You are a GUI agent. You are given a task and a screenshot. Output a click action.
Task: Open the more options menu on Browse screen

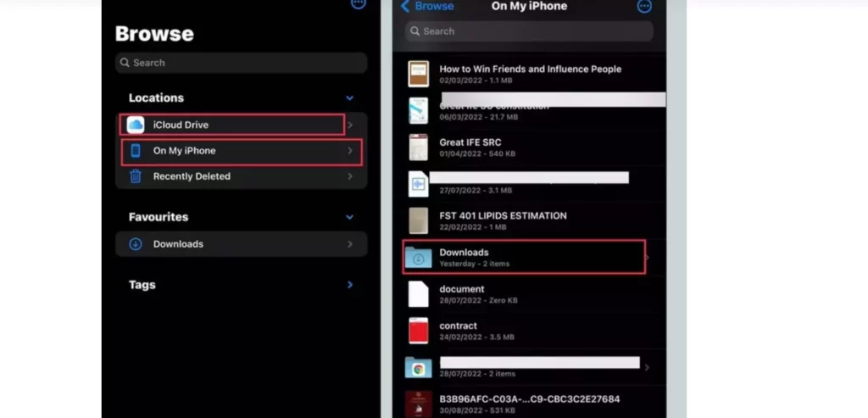(359, 3)
